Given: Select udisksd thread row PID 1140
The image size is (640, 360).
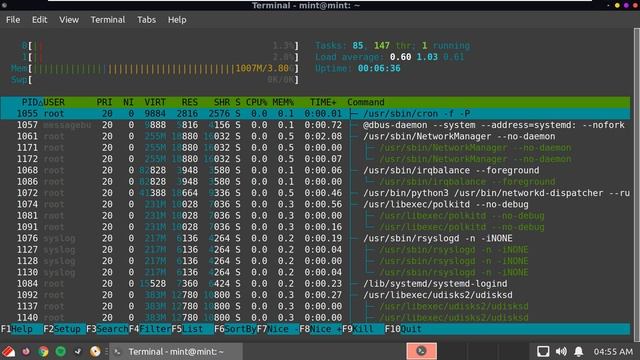Looking at the screenshot, I should (315, 318).
